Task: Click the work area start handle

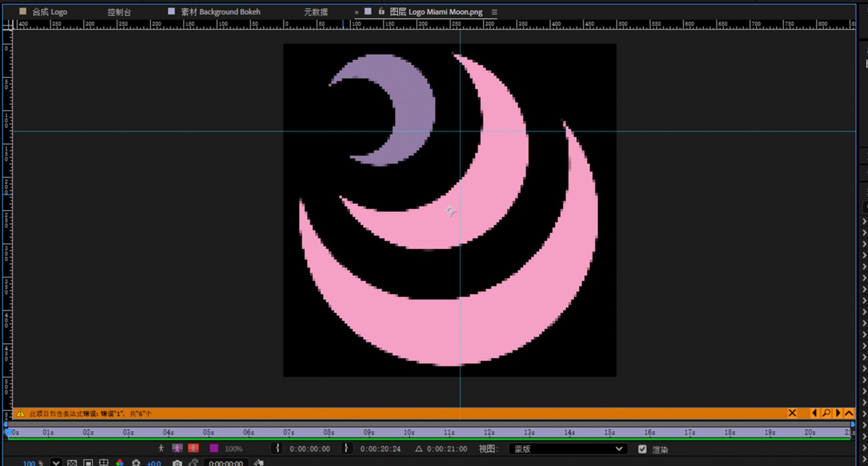Action: click(5, 424)
